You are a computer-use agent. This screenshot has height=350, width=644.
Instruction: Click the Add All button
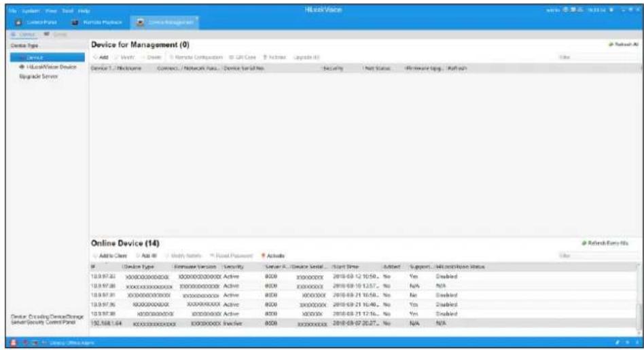point(146,256)
